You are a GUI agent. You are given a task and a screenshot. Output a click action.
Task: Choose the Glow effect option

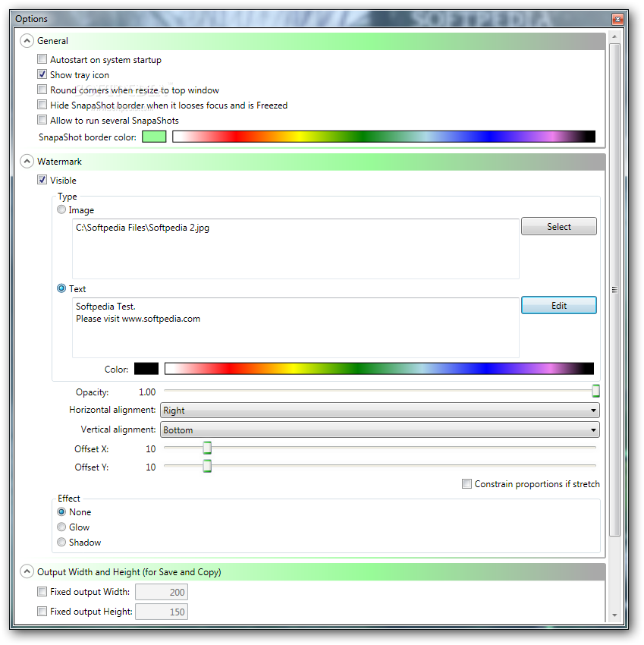pyautogui.click(x=61, y=527)
